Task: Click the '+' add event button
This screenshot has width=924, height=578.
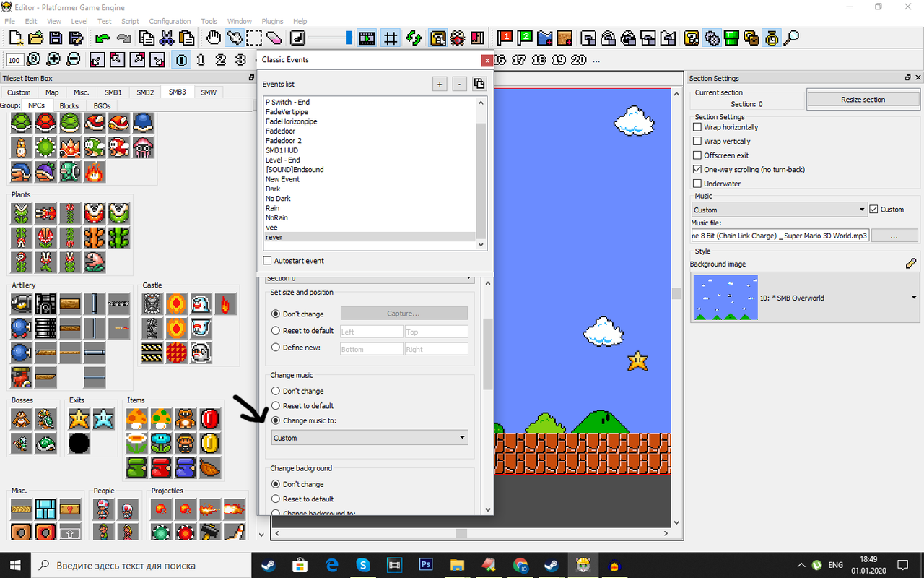Action: click(x=440, y=85)
